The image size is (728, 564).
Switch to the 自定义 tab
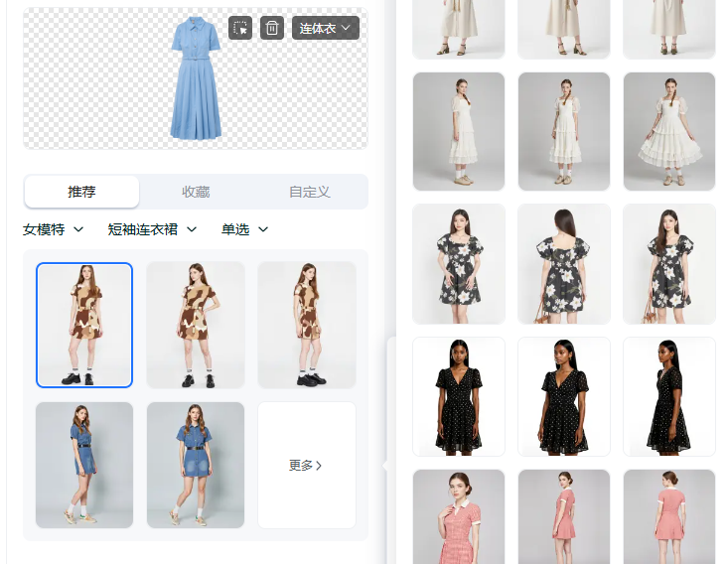click(x=309, y=192)
